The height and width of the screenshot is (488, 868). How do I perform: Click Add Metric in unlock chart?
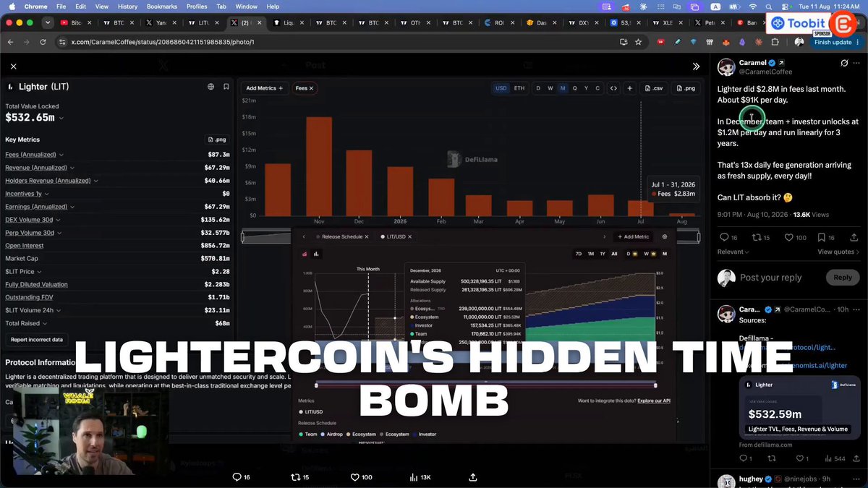click(633, 236)
